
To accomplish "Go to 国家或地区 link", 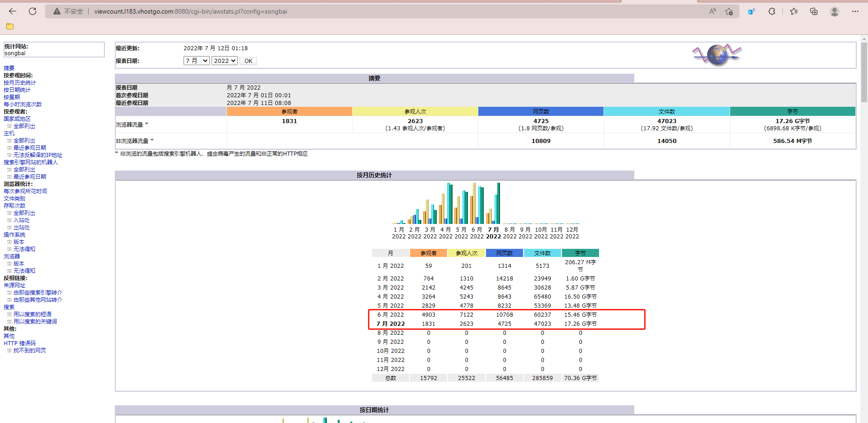I will pos(17,119).
